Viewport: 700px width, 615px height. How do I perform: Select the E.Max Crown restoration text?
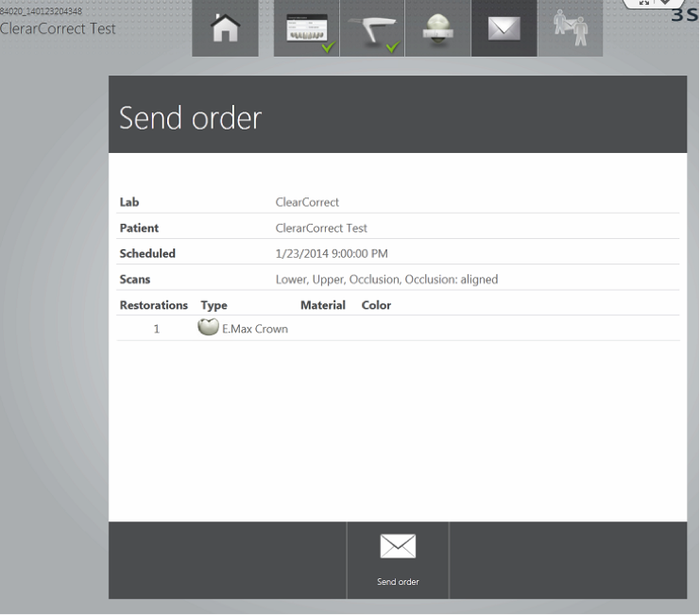255,329
